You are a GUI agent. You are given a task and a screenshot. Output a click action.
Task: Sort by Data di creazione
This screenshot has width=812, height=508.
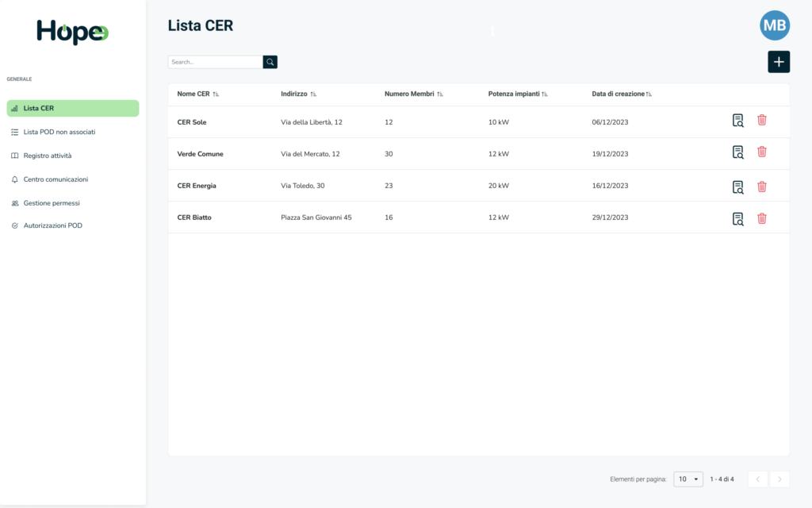tap(649, 94)
